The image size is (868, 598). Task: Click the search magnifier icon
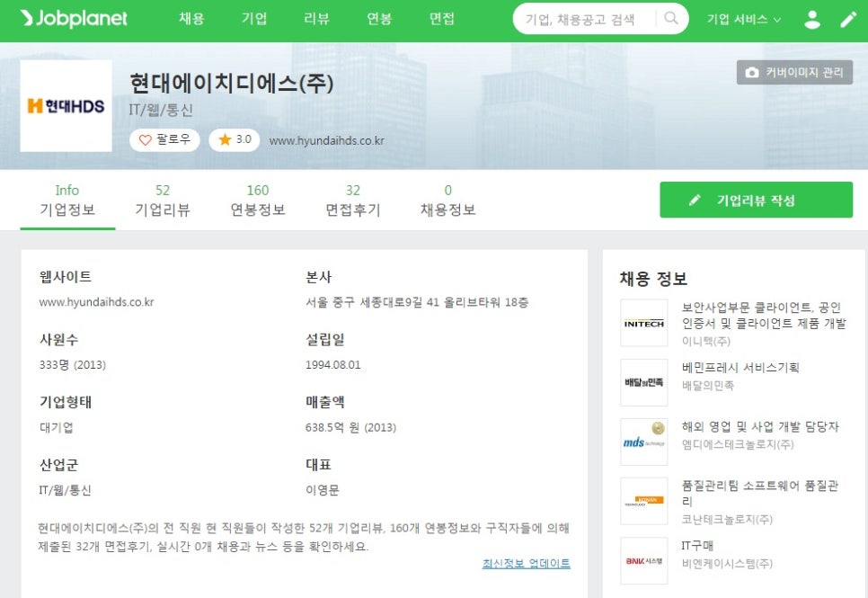coord(671,18)
